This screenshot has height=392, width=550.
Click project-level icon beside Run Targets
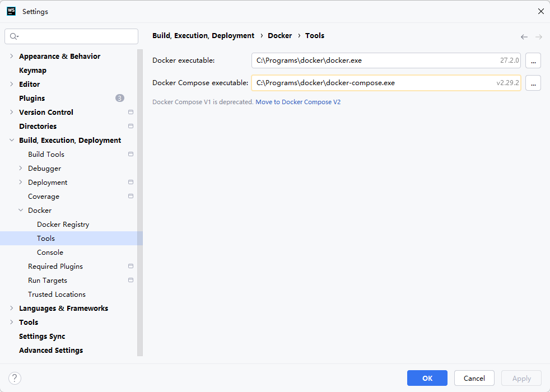[130, 281]
